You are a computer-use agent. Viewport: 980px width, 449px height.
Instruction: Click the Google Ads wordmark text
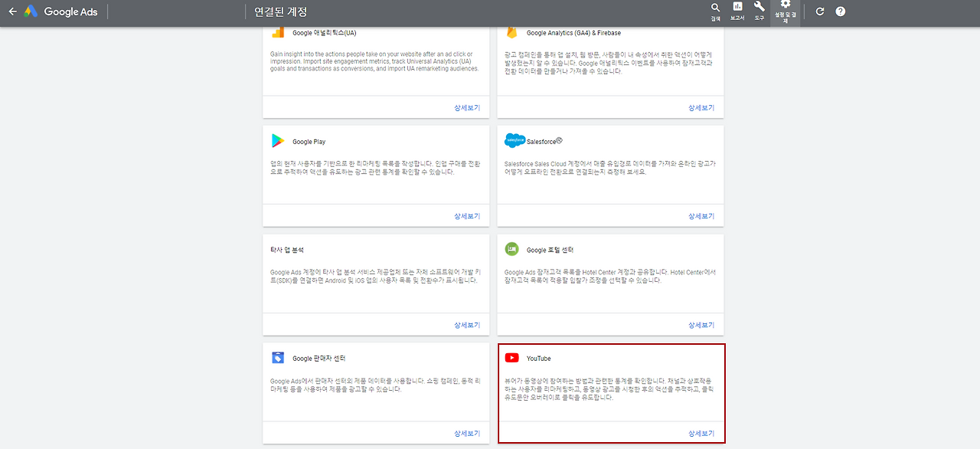pyautogui.click(x=70, y=11)
